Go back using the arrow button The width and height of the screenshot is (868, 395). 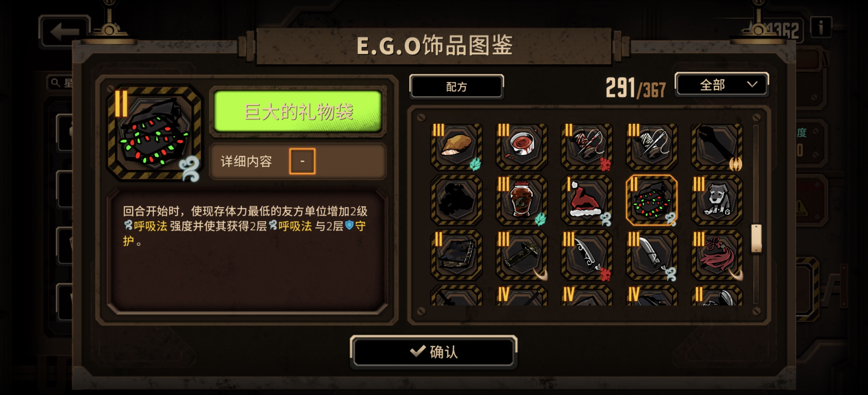[65, 32]
